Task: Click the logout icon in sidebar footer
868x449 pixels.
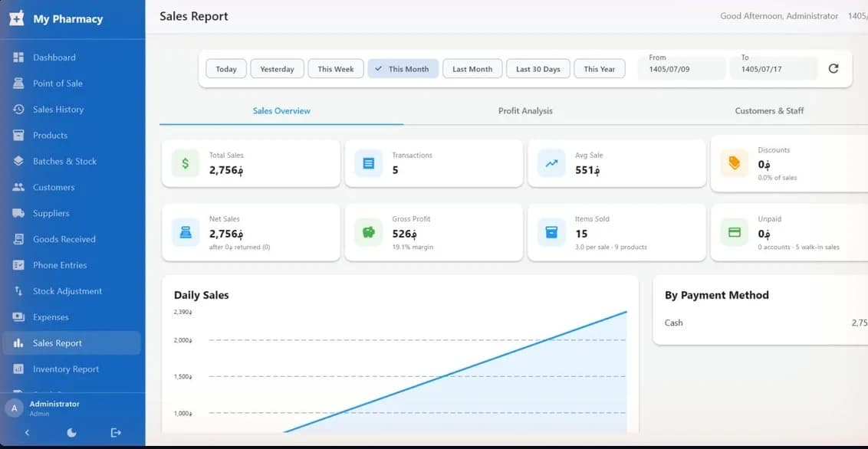Action: 116,432
